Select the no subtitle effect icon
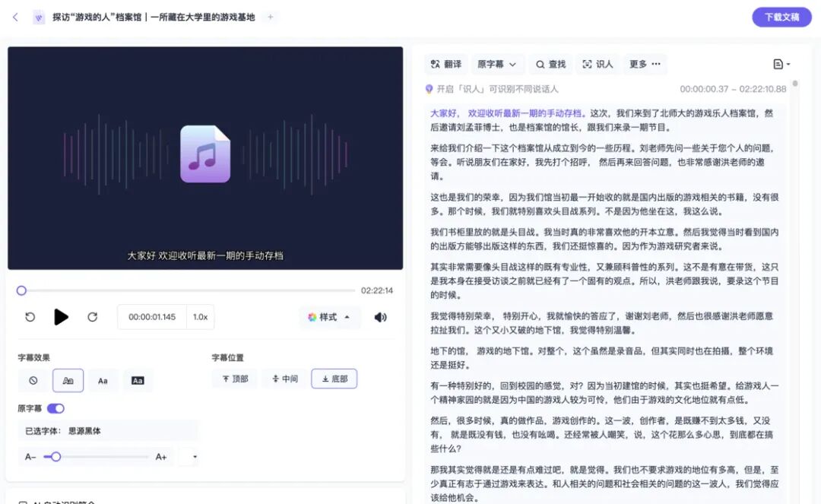The height and width of the screenshot is (504, 821). click(x=33, y=381)
